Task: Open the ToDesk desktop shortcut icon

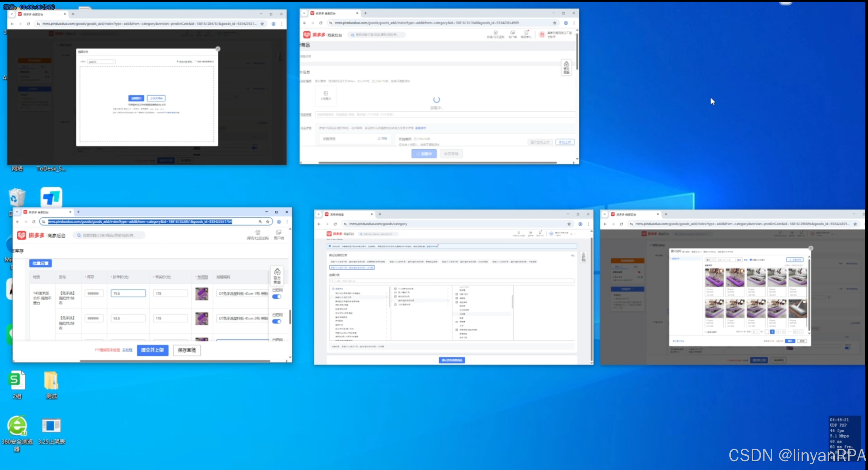Action: pyautogui.click(x=51, y=197)
